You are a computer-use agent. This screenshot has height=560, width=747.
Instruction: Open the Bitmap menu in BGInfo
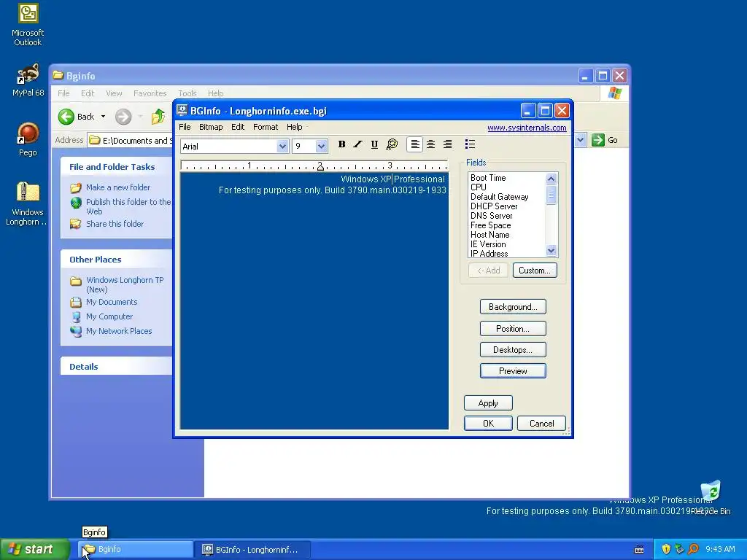[x=211, y=127]
